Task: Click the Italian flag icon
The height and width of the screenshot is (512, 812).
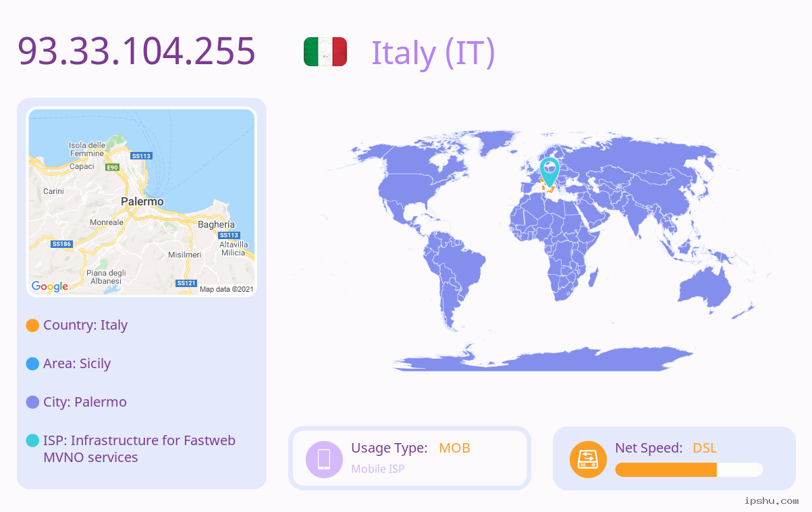Action: 325,52
